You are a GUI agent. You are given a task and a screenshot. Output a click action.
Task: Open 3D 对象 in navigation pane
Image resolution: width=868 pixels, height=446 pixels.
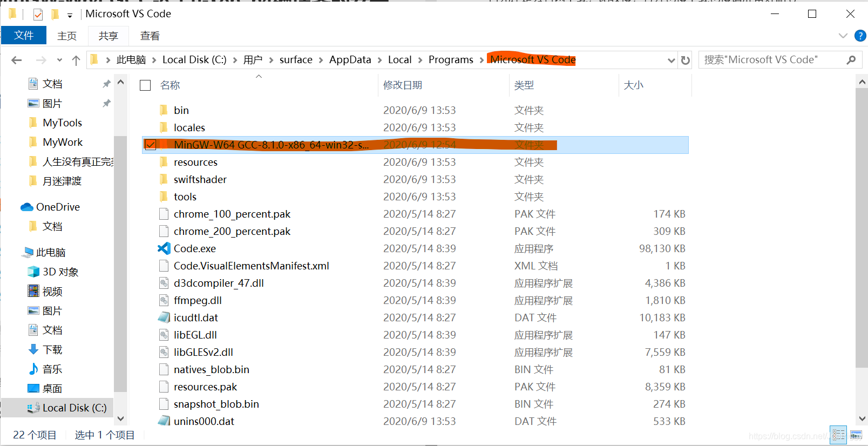[60, 272]
